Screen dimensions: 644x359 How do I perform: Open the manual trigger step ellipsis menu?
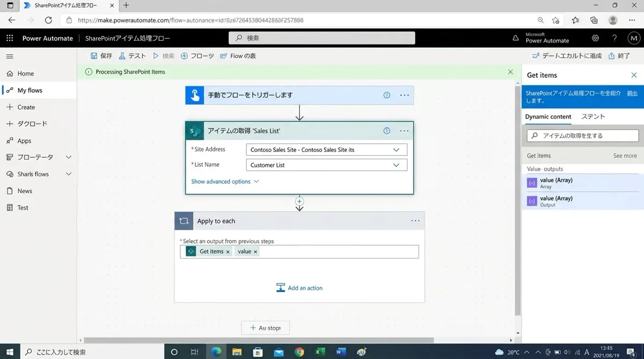click(405, 95)
